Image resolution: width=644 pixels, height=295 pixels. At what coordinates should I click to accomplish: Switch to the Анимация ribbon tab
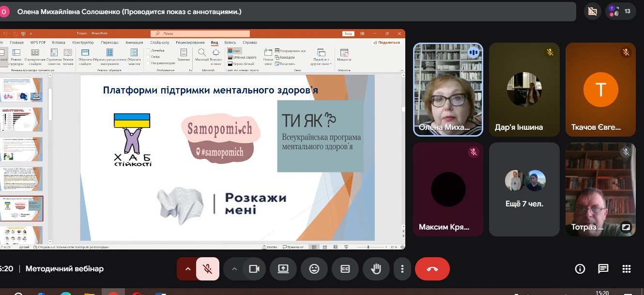[x=134, y=43]
